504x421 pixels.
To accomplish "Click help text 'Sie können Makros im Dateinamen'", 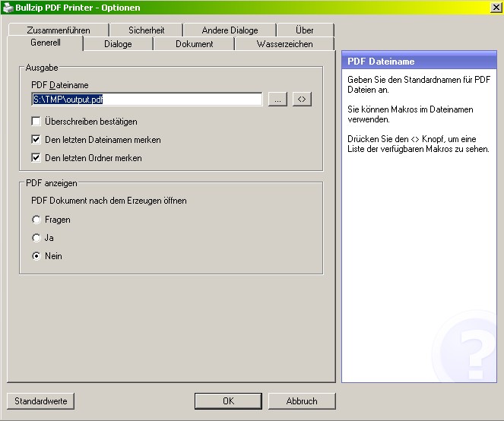I will [410, 109].
